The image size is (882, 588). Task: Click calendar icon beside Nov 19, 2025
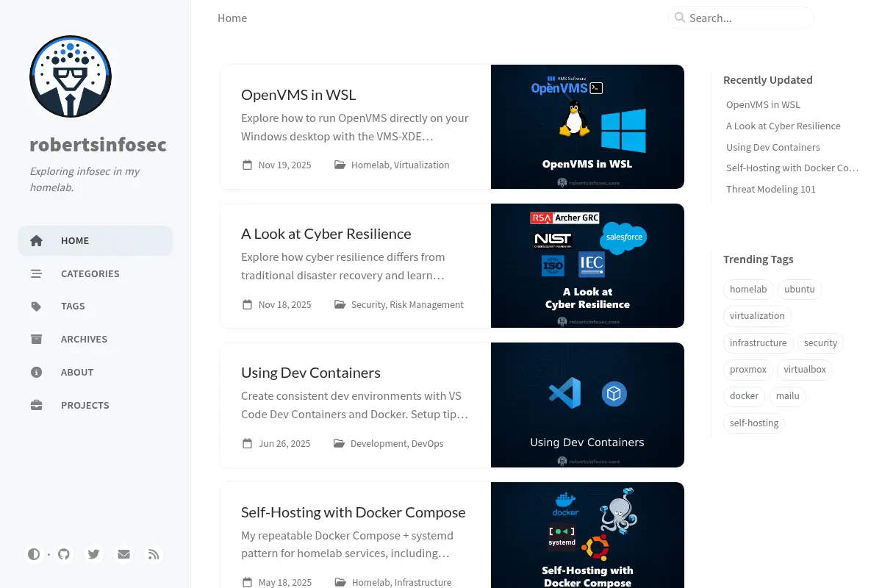click(248, 165)
